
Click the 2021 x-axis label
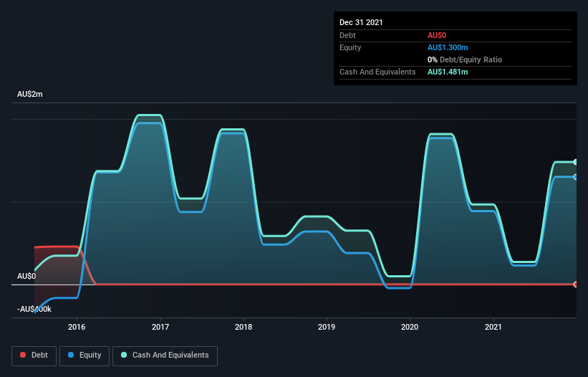point(493,327)
